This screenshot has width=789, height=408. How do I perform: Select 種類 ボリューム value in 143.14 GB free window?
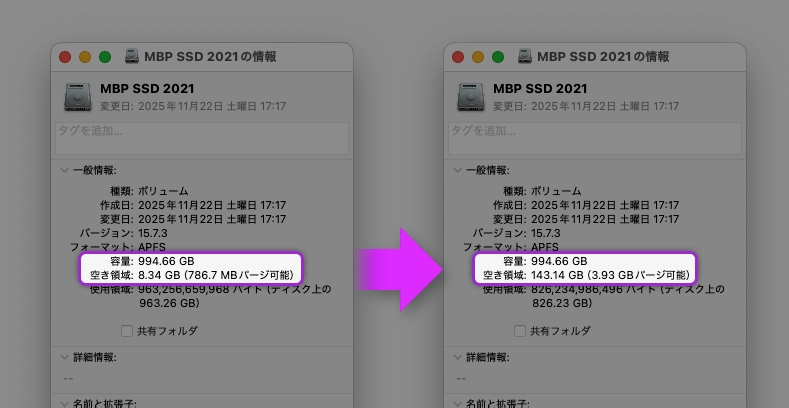coord(556,191)
